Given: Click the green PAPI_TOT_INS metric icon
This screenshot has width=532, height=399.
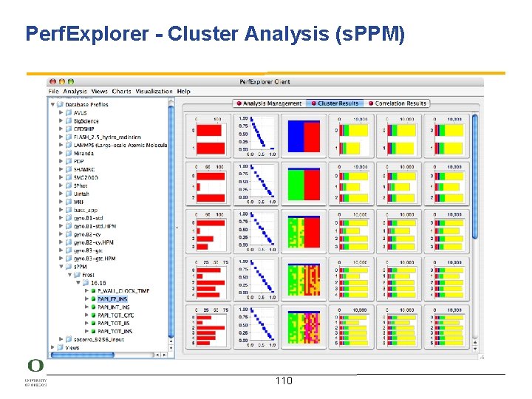Looking at the screenshot, I should 93,331.
